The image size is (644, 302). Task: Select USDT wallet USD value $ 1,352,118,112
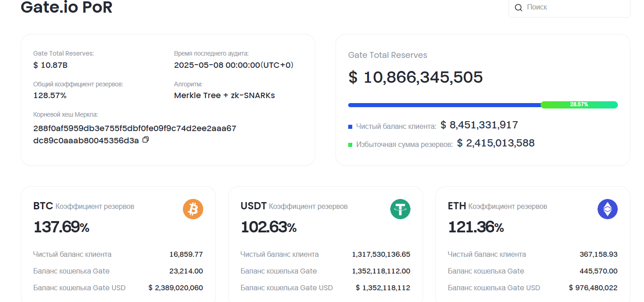pos(383,288)
